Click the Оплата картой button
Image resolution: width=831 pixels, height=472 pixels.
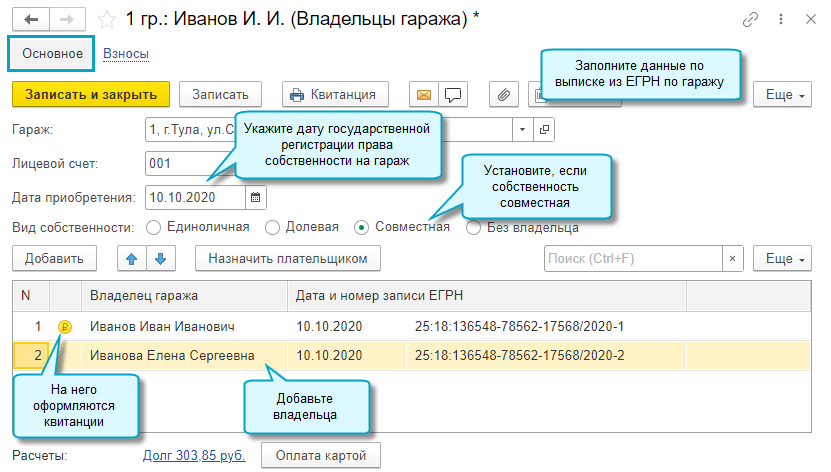click(321, 456)
